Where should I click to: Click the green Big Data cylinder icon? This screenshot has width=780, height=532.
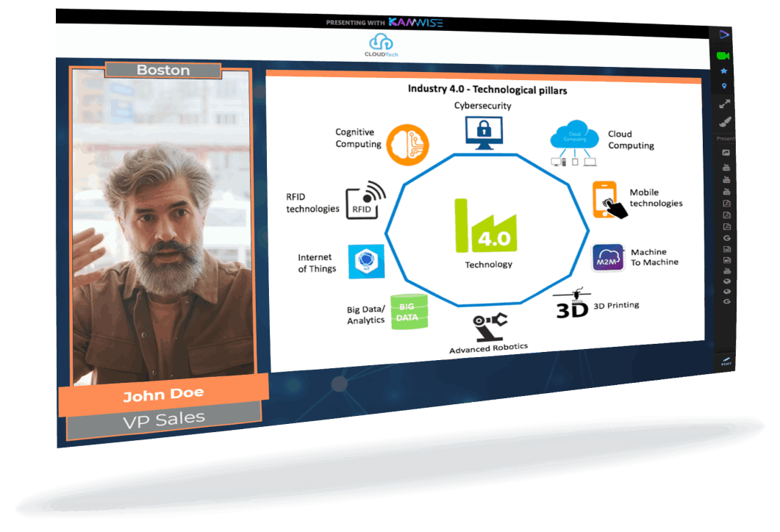tap(409, 312)
